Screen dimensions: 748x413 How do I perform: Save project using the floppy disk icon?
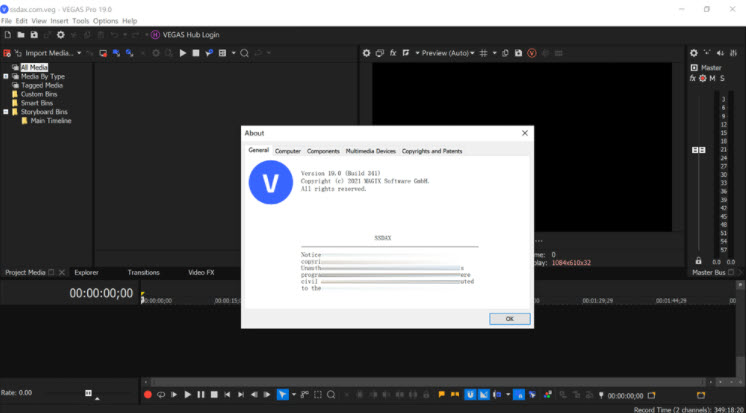[34, 35]
